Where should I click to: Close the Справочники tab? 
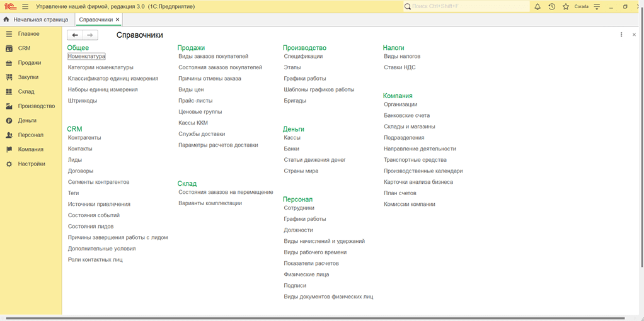point(118,20)
